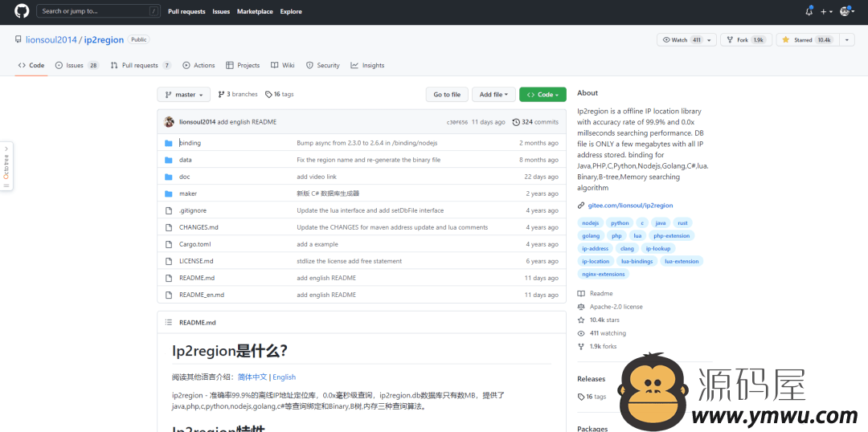The image size is (868, 432).
Task: Open Pull requests in top navigation
Action: [186, 11]
